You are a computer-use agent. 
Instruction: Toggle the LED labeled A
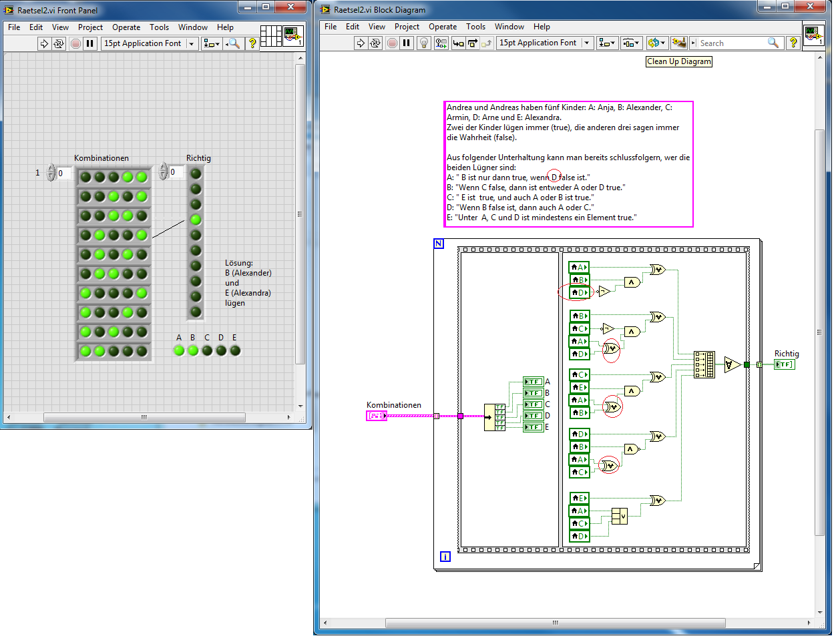pos(179,350)
